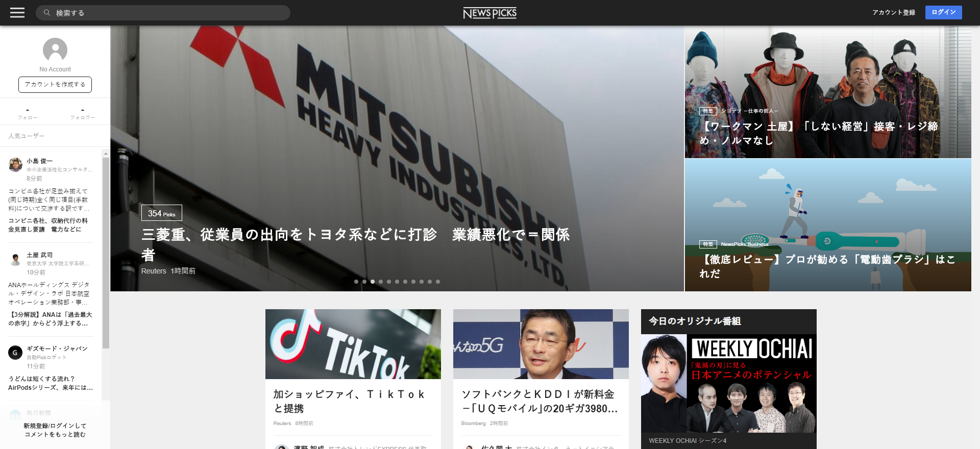980x449 pixels.
Task: Select the first carousel dot
Action: 356,282
